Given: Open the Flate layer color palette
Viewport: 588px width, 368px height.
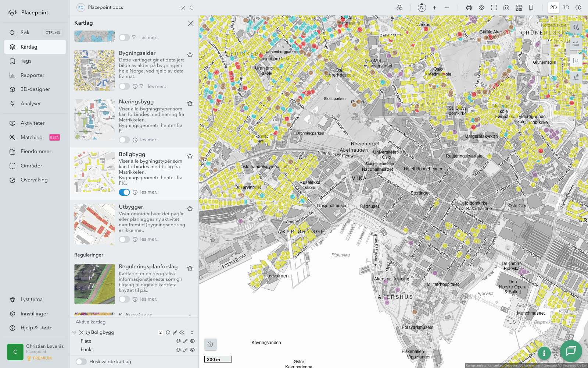Looking at the screenshot, I should pyautogui.click(x=179, y=341).
